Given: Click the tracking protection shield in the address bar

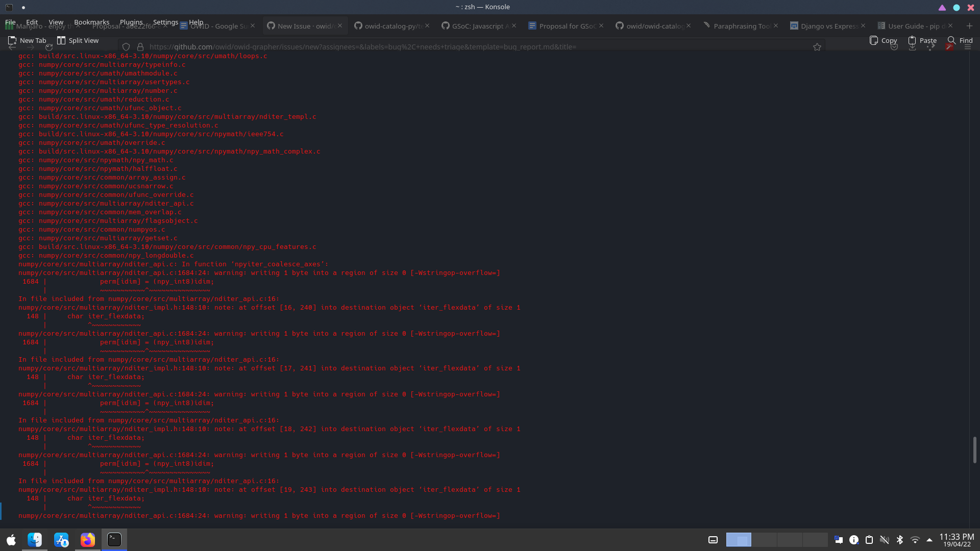Looking at the screenshot, I should 126,46.
